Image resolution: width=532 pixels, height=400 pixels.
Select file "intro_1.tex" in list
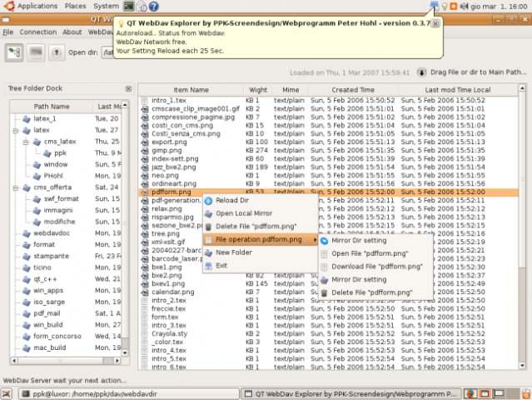coord(169,101)
